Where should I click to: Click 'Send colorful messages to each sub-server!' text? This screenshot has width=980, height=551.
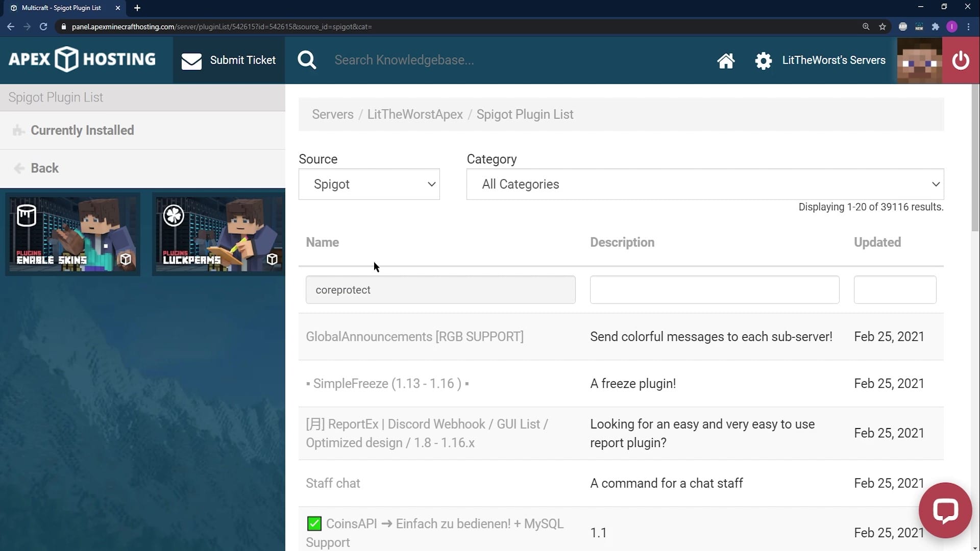(x=711, y=337)
